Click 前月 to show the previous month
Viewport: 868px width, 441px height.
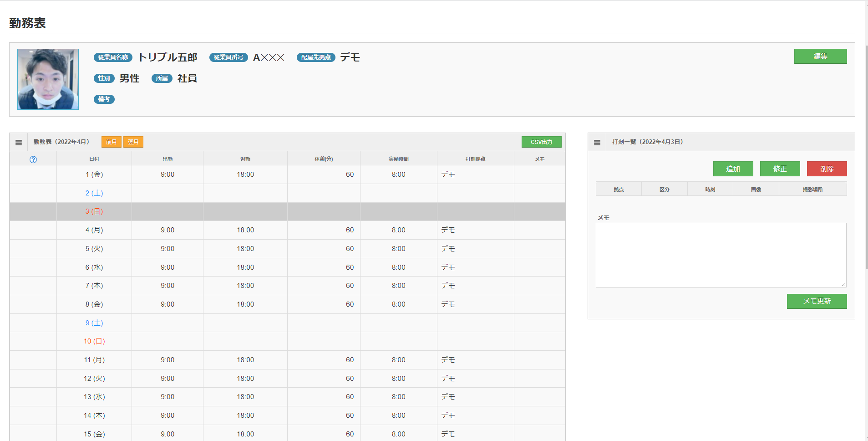[111, 142]
